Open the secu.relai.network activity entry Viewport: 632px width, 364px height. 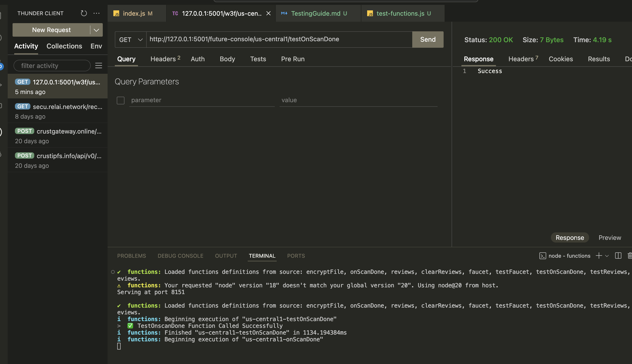click(x=58, y=111)
